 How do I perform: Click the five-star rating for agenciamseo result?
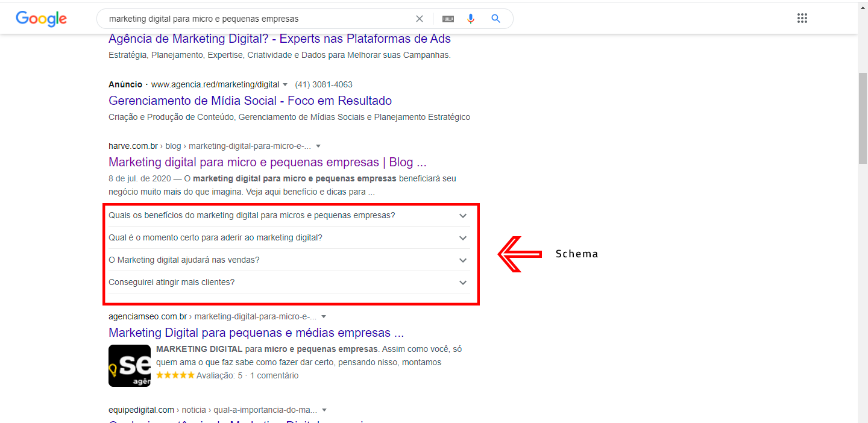click(x=175, y=374)
